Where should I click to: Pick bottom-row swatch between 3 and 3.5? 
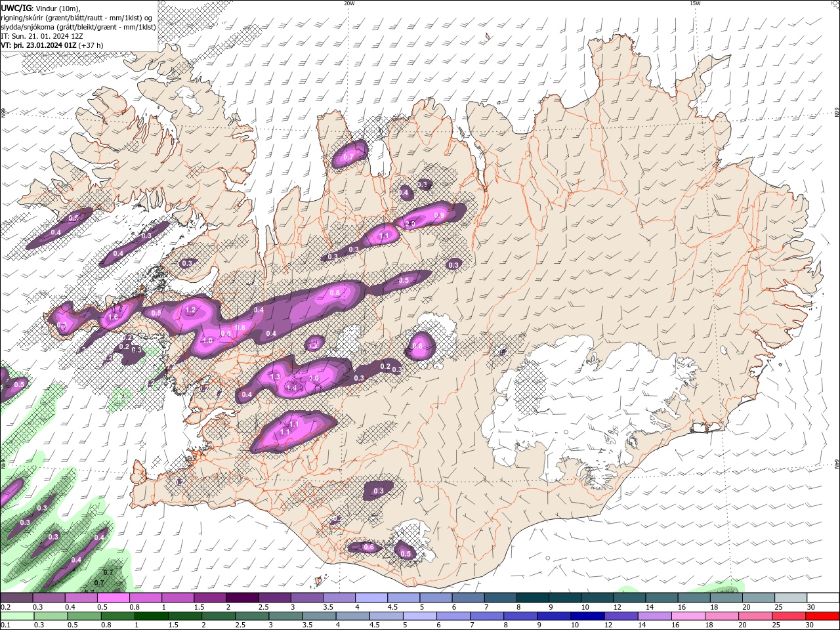285,616
